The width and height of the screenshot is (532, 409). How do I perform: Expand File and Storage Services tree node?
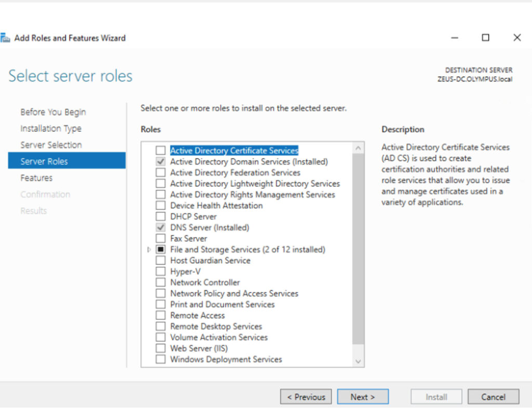(x=150, y=250)
